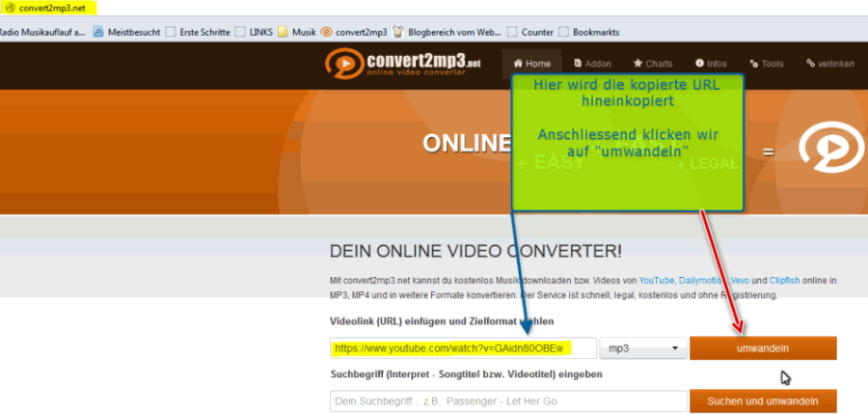Open the Bookmarkts bookmark
The image size is (868, 415).
[x=589, y=32]
